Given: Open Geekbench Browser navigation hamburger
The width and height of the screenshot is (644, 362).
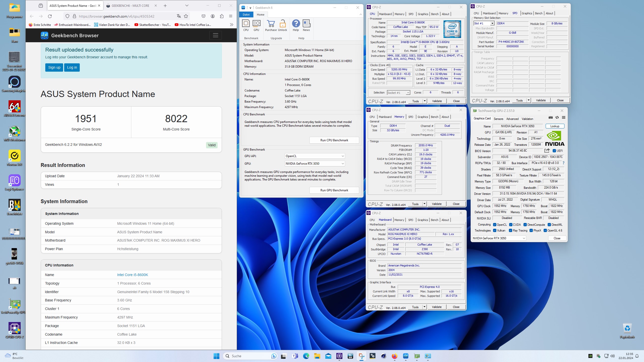Looking at the screenshot, I should click(216, 35).
